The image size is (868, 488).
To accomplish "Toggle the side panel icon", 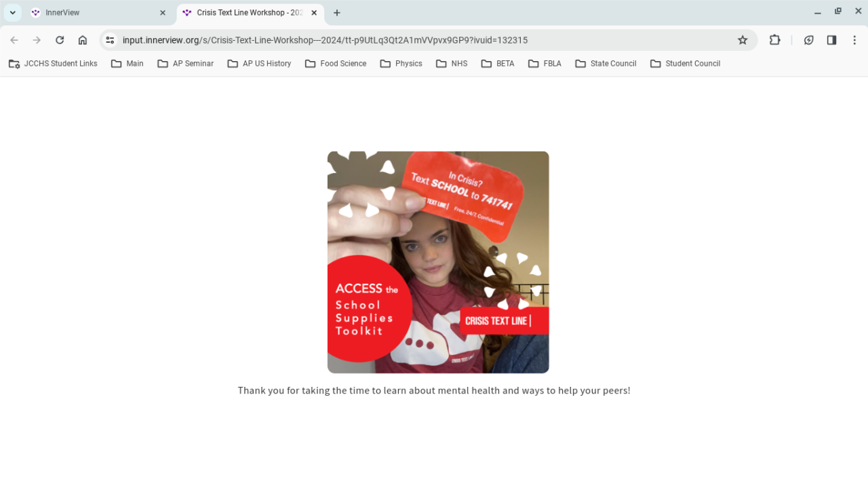I will click(831, 40).
